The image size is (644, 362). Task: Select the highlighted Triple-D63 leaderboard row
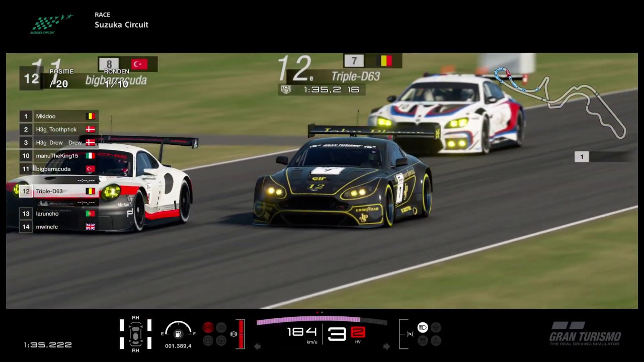pos(58,191)
